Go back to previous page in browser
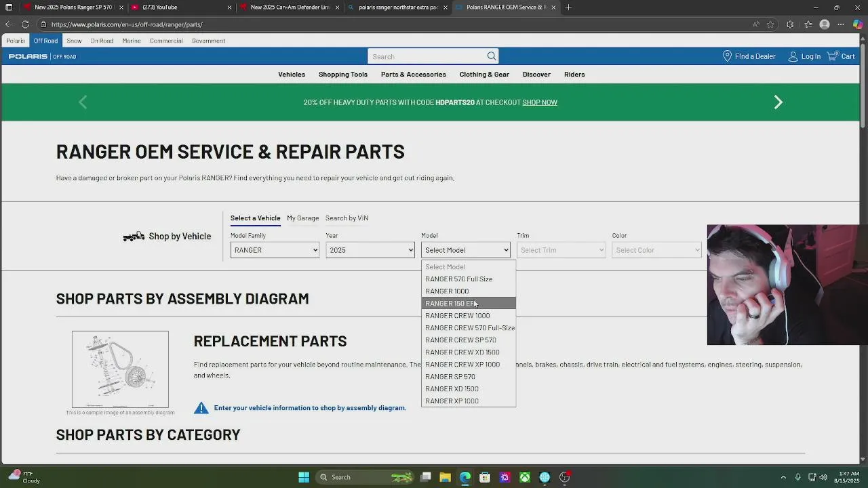 tap(9, 24)
